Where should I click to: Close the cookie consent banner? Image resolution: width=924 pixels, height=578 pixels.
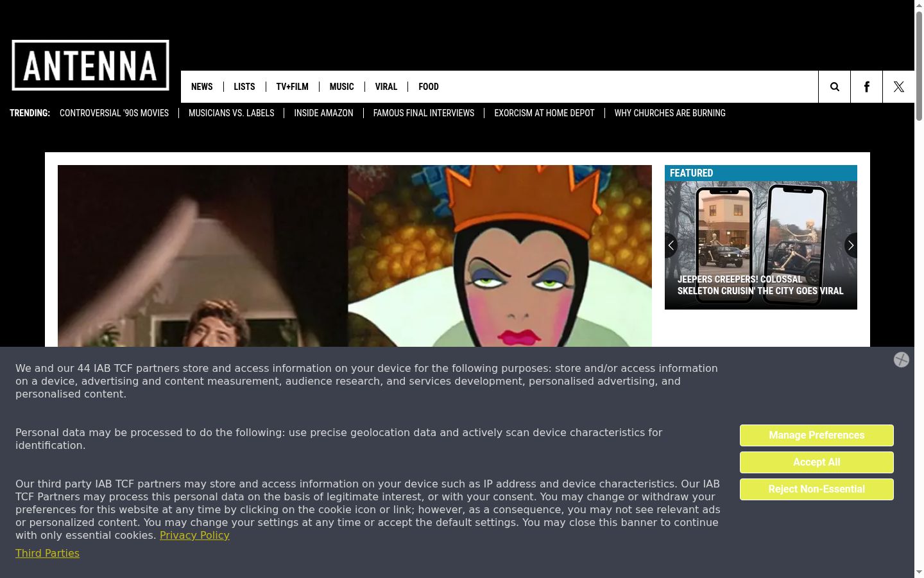pyautogui.click(x=902, y=360)
